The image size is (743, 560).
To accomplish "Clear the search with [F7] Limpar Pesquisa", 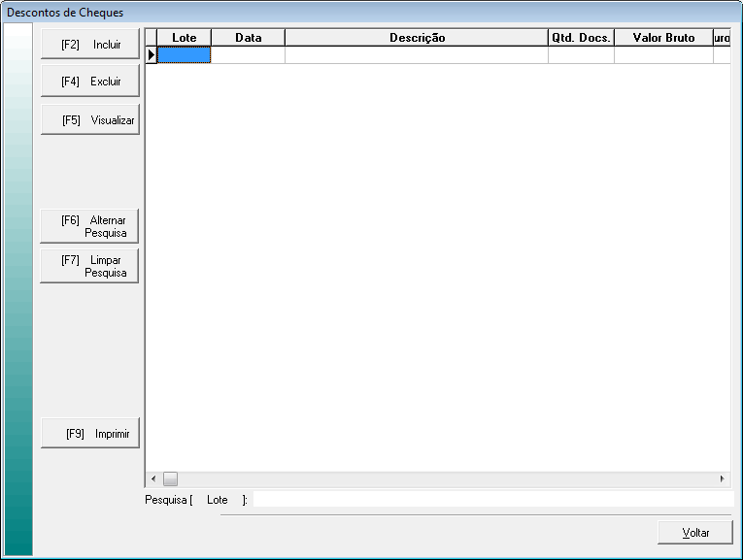I will pos(90,266).
